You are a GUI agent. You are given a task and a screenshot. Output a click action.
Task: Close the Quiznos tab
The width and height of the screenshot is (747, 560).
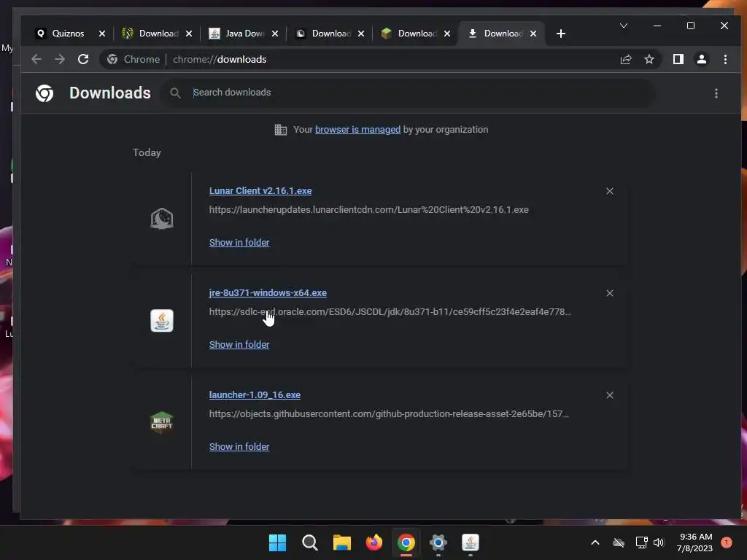[x=102, y=34]
